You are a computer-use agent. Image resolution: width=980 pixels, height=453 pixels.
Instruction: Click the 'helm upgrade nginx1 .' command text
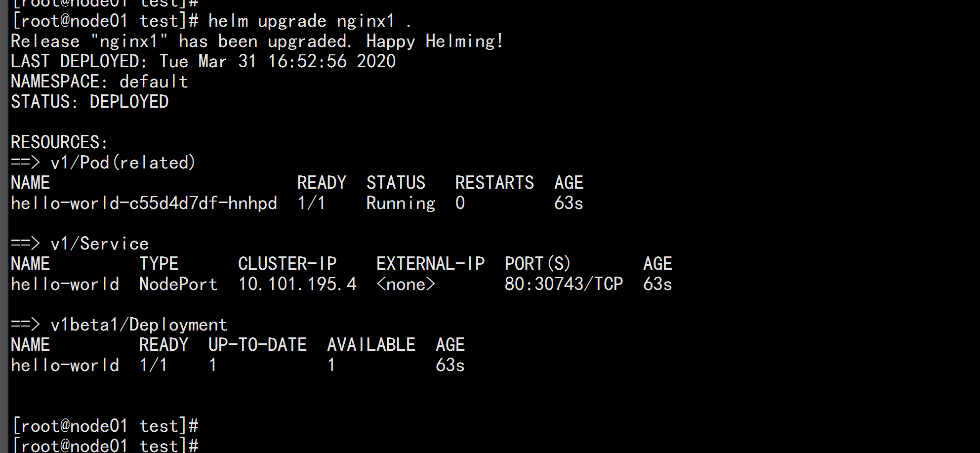coord(310,21)
